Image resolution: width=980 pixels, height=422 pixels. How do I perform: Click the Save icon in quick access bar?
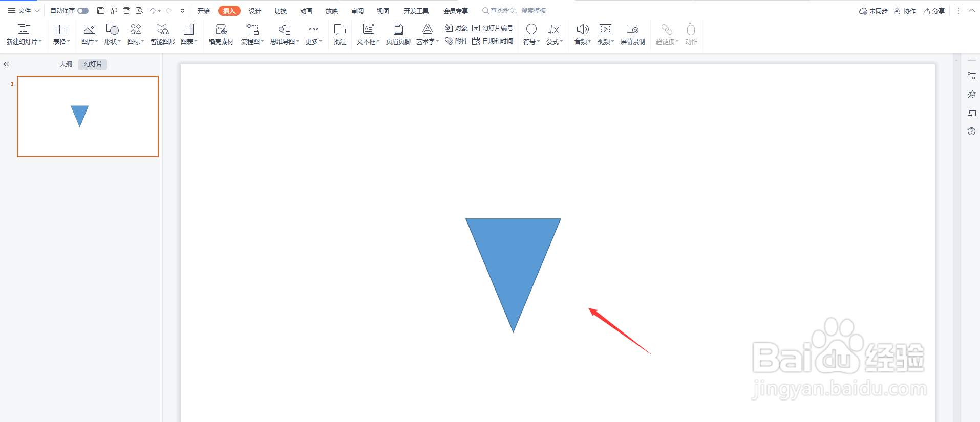[101, 11]
